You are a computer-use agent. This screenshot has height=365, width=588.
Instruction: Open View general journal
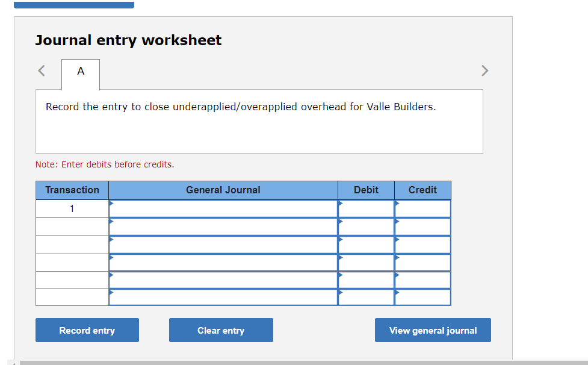point(433,330)
